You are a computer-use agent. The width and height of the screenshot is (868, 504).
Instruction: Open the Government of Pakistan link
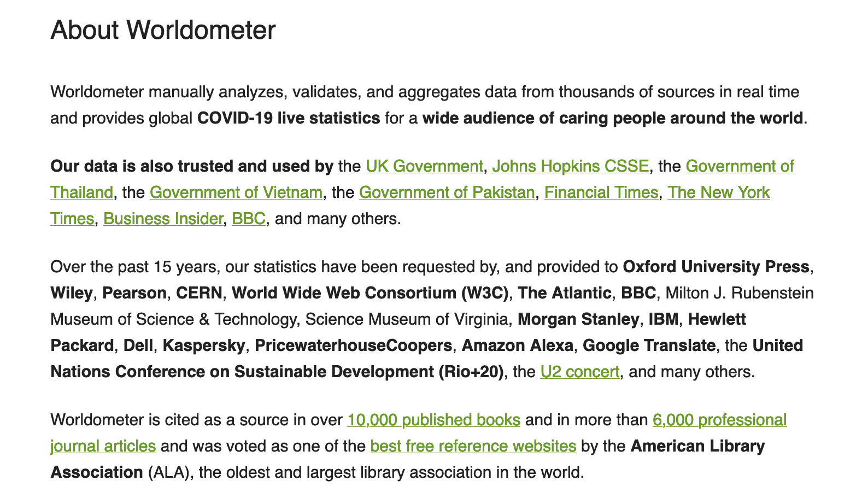click(x=447, y=192)
